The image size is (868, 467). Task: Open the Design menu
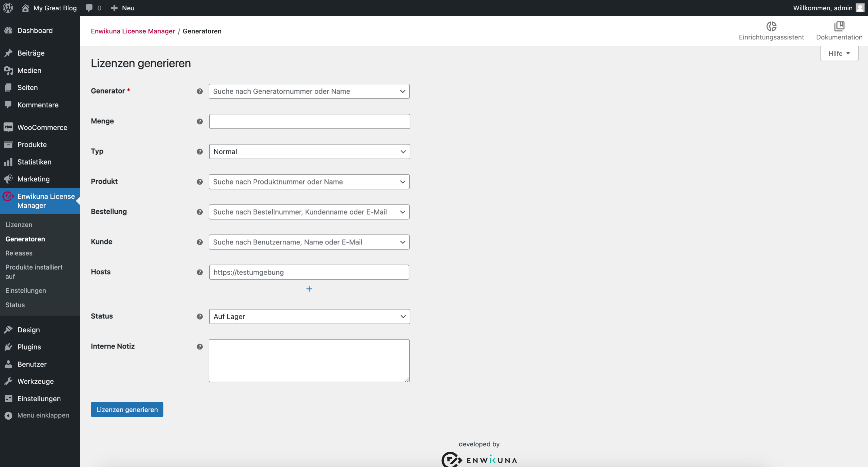coord(29,330)
